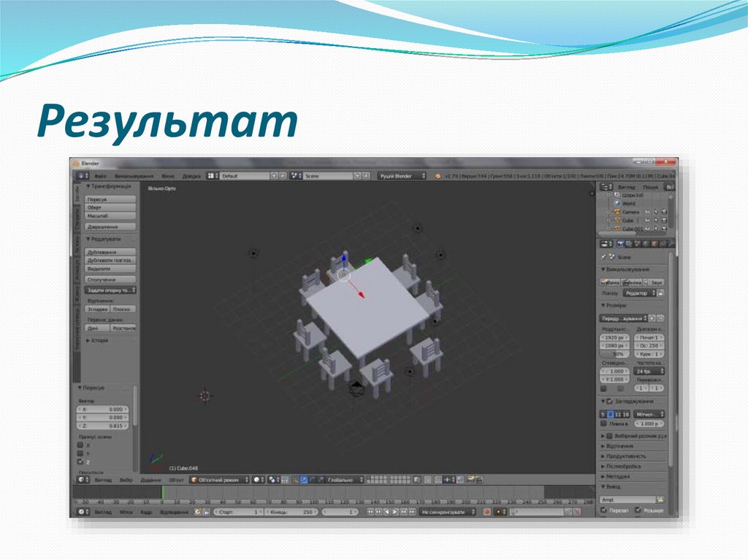
Task: Click the Сполучення join button
Action: [x=110, y=280]
